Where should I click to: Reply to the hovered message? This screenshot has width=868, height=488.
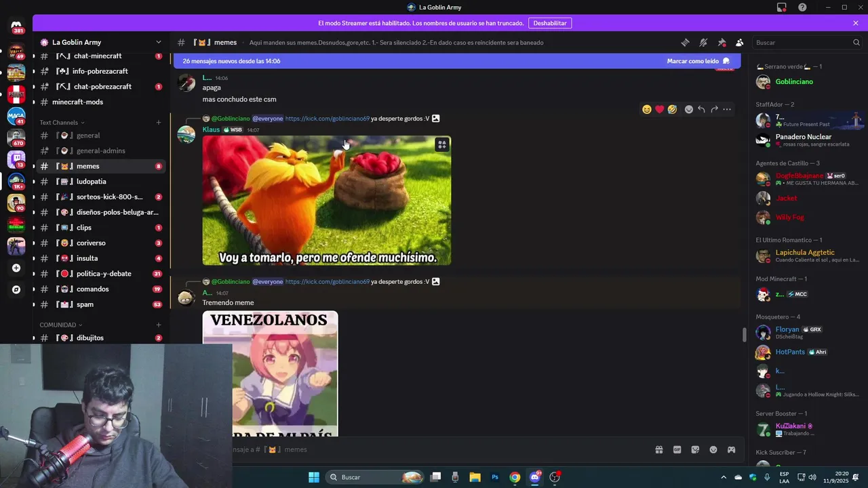pyautogui.click(x=701, y=109)
